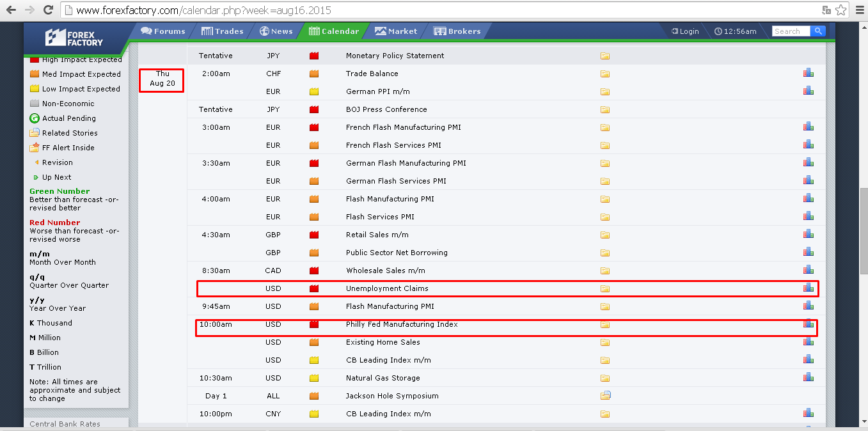Open graph for German Flash Manufacturing PMI
This screenshot has width=868, height=431.
coord(809,162)
